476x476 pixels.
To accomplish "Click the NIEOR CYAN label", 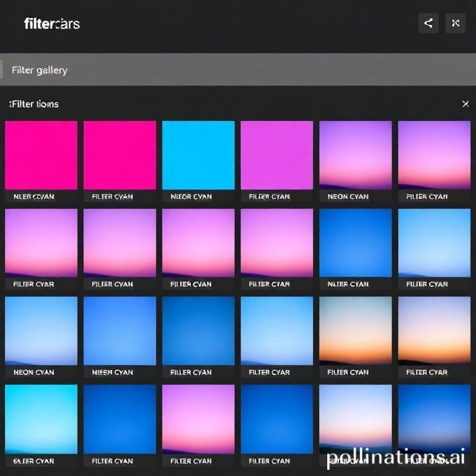I will point(191,196).
